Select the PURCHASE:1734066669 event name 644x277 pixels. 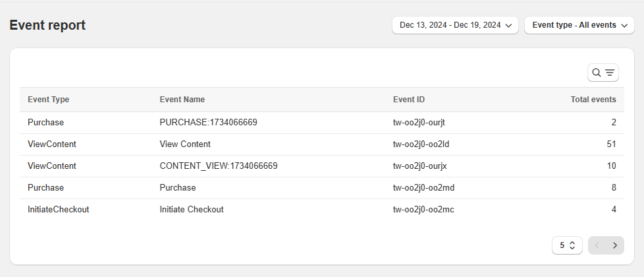click(x=208, y=123)
